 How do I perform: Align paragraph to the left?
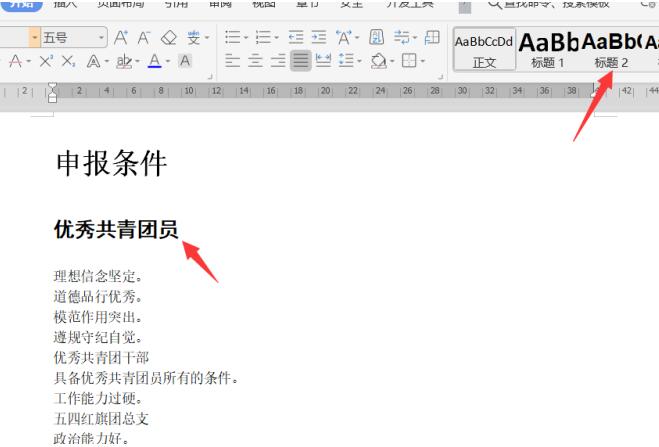click(232, 60)
